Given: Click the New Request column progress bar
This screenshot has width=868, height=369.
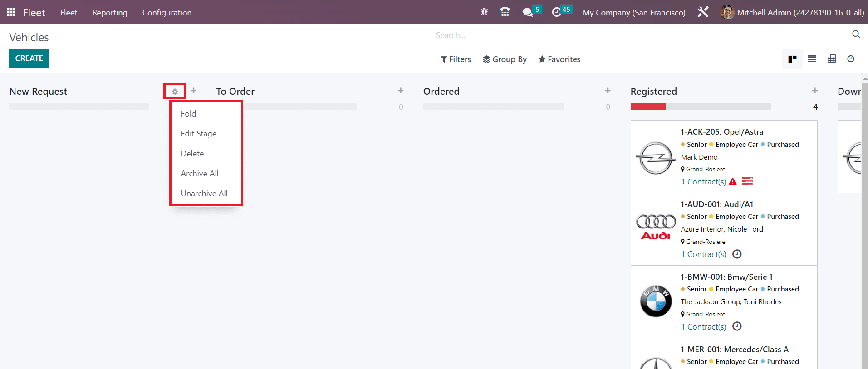Looking at the screenshot, I should pos(79,107).
